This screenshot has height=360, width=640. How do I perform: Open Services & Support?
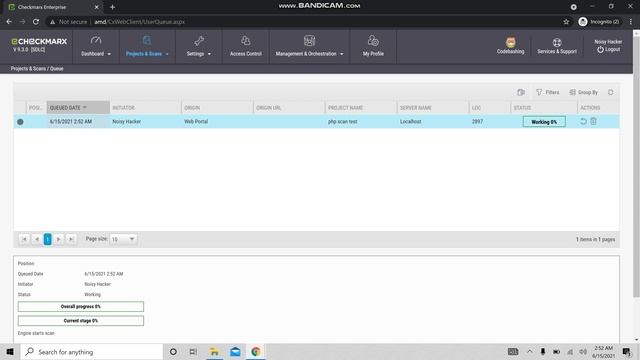coord(557,46)
